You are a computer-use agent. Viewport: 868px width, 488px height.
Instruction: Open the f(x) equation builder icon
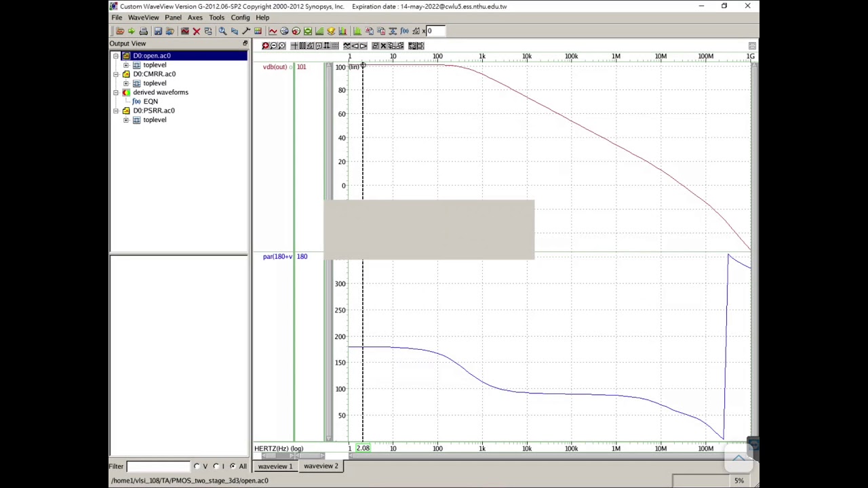(x=405, y=30)
